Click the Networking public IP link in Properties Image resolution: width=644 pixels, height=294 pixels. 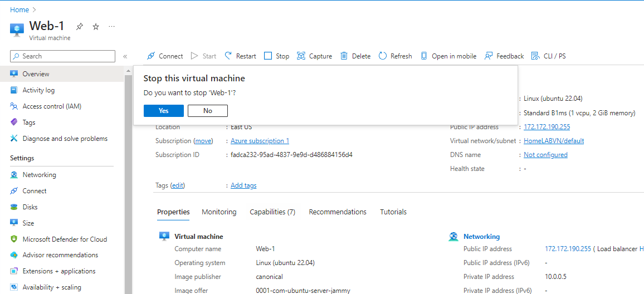pos(568,249)
